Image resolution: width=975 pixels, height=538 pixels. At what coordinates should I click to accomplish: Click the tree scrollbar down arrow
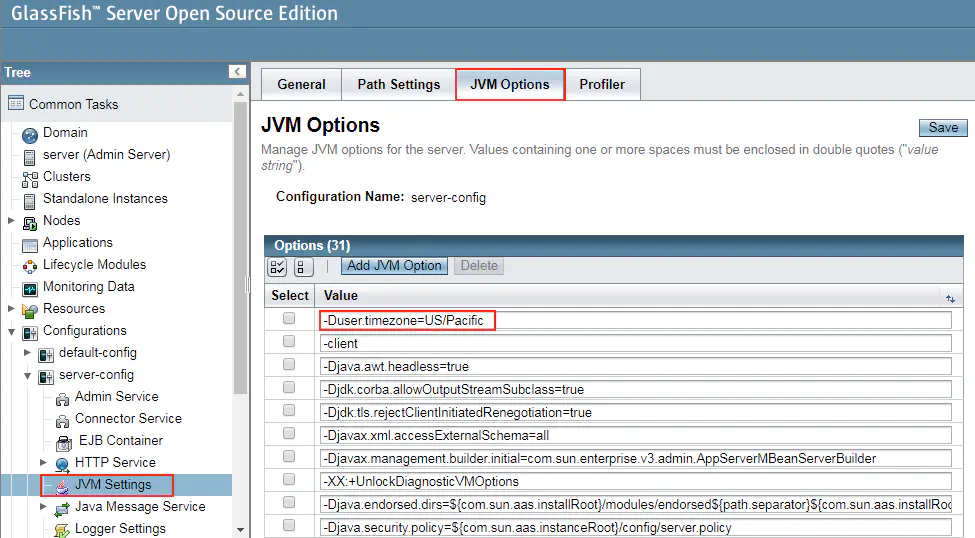click(x=241, y=530)
